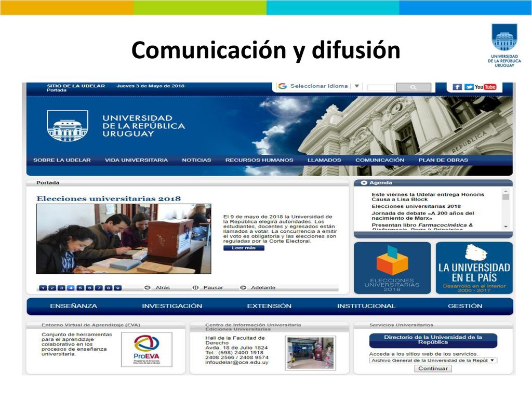Viewport: 532px width, 399px height.
Task: Click Agenda scrollbar down arrow
Action: pos(506,227)
